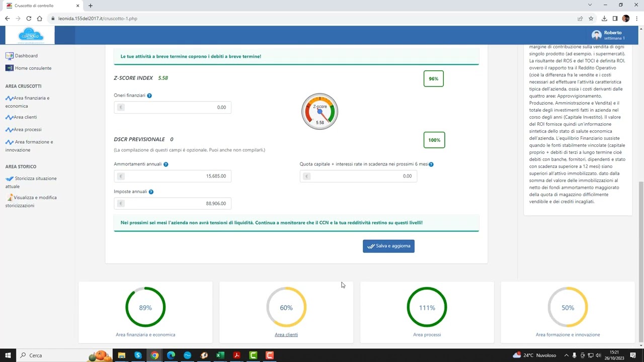Open Dashboard from the sidebar
This screenshot has width=644, height=362.
(x=26, y=56)
